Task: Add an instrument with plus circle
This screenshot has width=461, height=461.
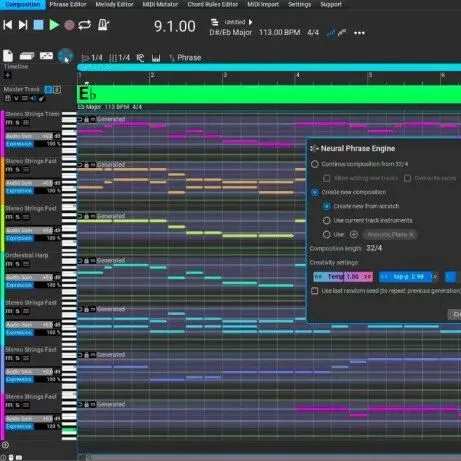Action: click(x=354, y=235)
